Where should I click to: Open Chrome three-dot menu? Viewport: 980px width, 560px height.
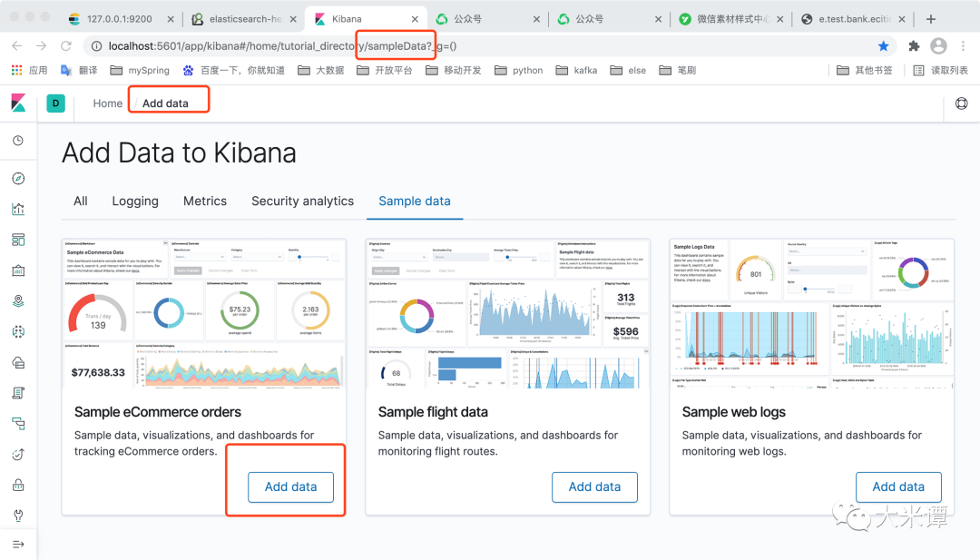click(963, 45)
